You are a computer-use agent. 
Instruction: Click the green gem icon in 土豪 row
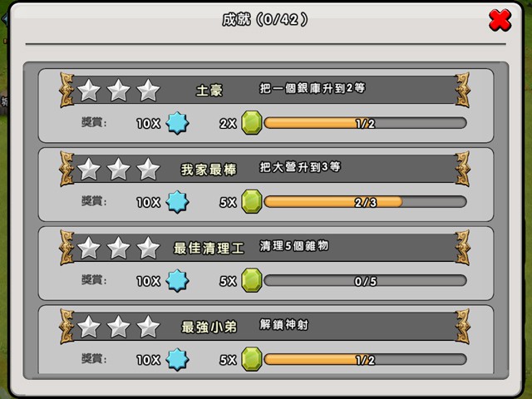(252, 122)
